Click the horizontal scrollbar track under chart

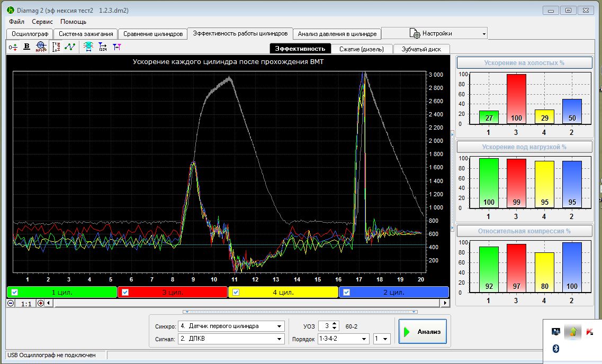[247, 303]
